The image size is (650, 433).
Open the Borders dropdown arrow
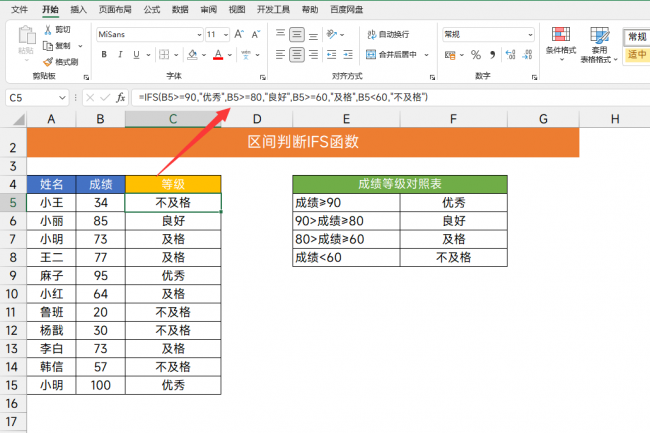(x=176, y=55)
